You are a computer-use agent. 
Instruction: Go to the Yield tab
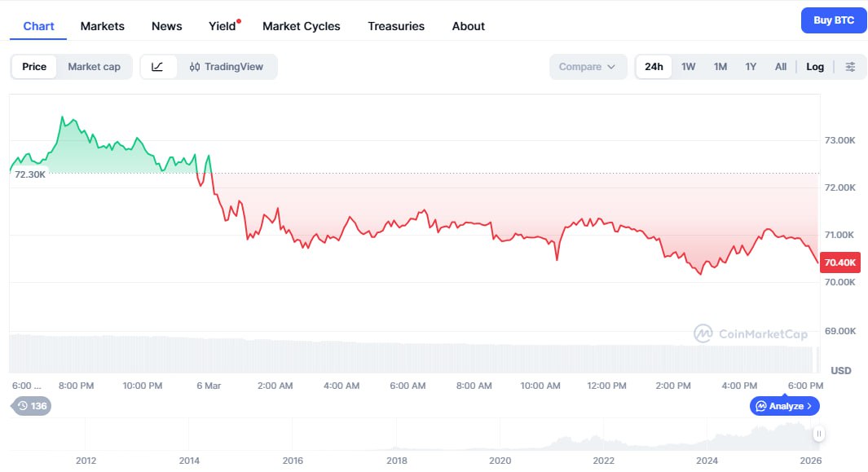coord(222,26)
